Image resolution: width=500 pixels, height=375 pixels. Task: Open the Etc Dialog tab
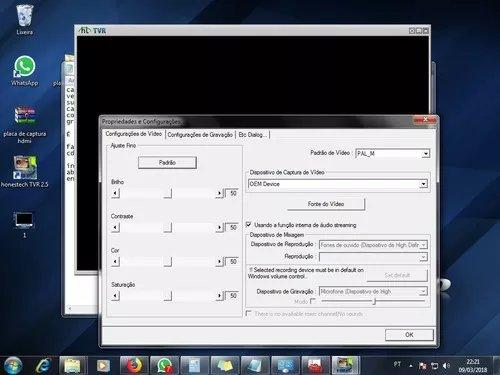pos(252,135)
